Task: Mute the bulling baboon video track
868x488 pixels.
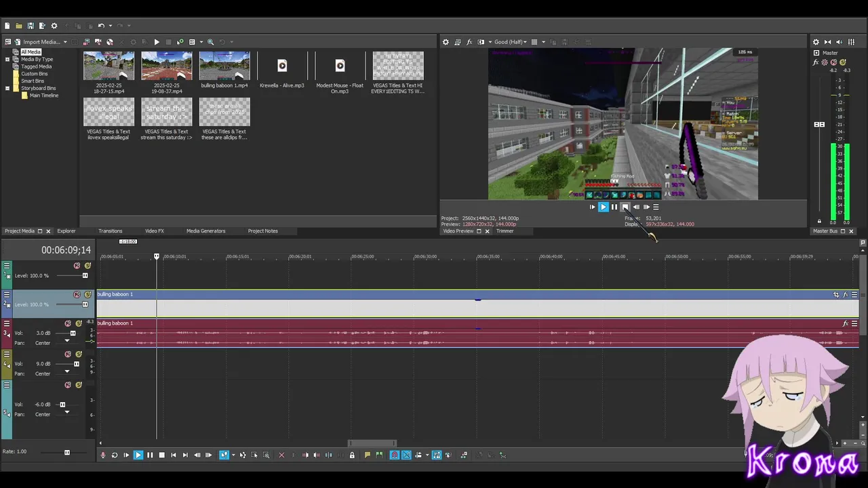Action: click(x=77, y=295)
